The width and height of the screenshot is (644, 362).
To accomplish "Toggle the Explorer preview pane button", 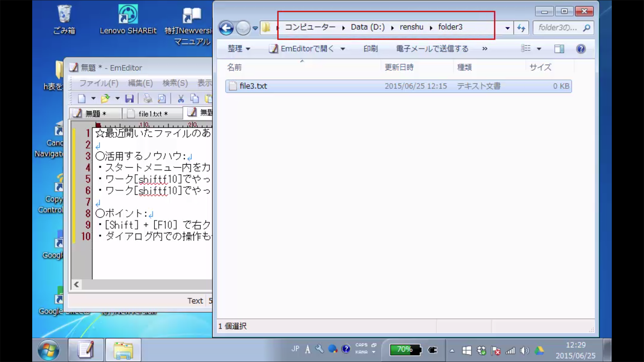I will pyautogui.click(x=559, y=49).
